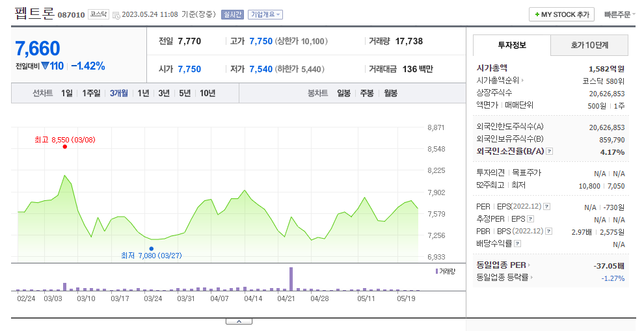Click the 상장주식수 value 20,626,853
This screenshot has width=644, height=331.
pos(607,94)
